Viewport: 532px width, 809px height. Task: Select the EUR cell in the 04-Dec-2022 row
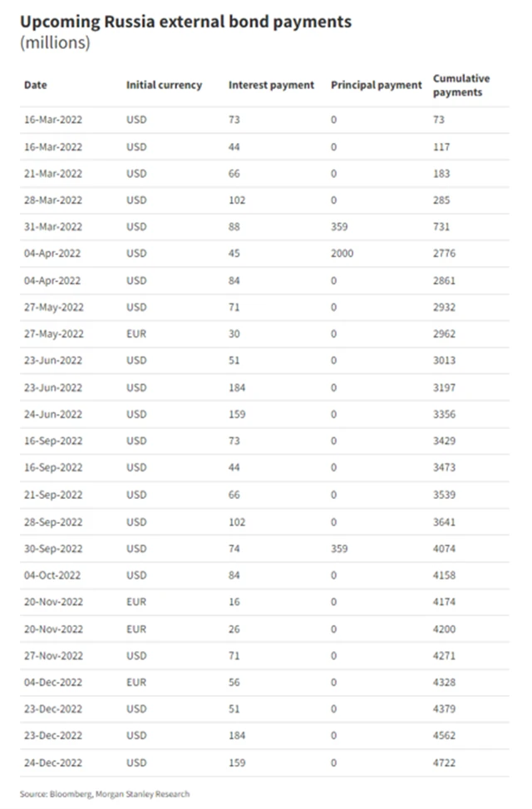136,683
